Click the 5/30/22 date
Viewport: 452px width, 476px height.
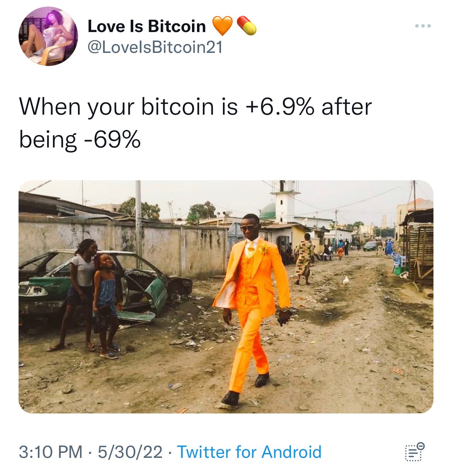(130, 452)
